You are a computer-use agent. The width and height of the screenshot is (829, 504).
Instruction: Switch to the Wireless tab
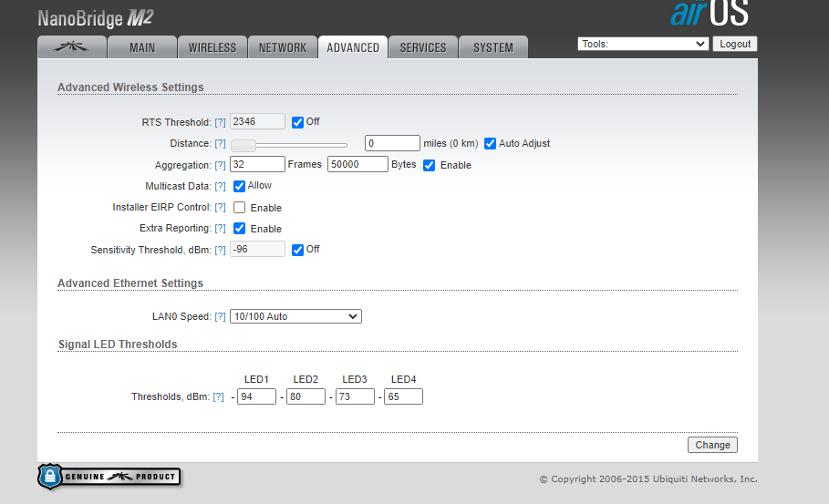click(212, 47)
